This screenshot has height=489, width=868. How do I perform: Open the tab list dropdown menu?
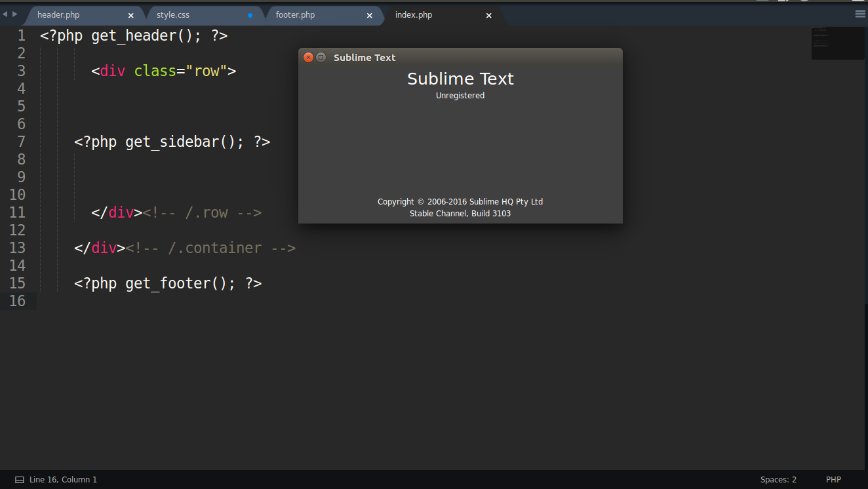tap(860, 14)
